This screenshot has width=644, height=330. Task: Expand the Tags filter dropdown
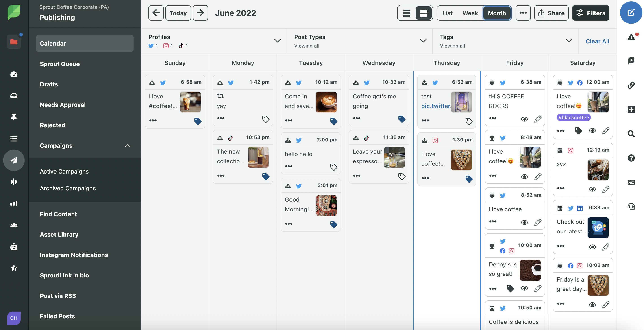pos(569,41)
